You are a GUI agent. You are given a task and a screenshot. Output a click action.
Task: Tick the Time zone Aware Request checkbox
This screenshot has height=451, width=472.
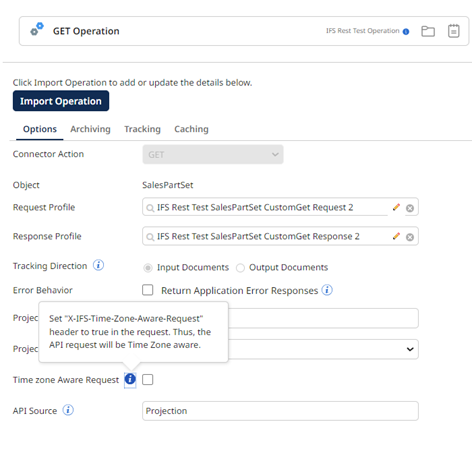(148, 379)
